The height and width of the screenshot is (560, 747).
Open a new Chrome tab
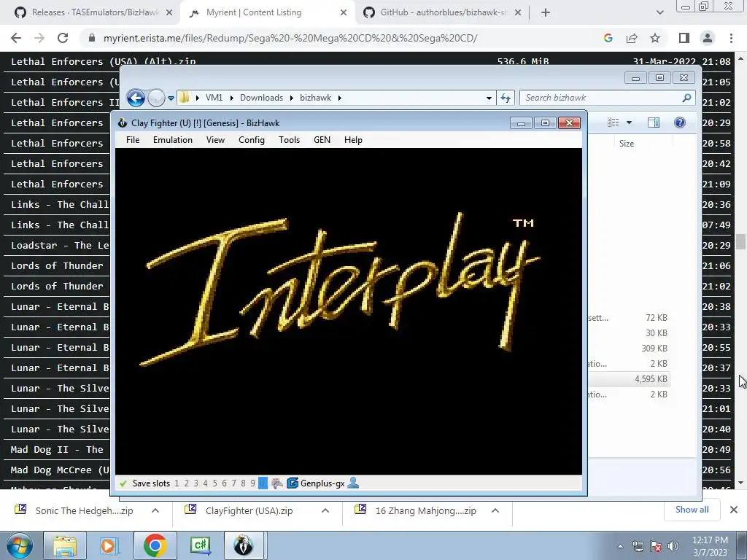point(546,12)
